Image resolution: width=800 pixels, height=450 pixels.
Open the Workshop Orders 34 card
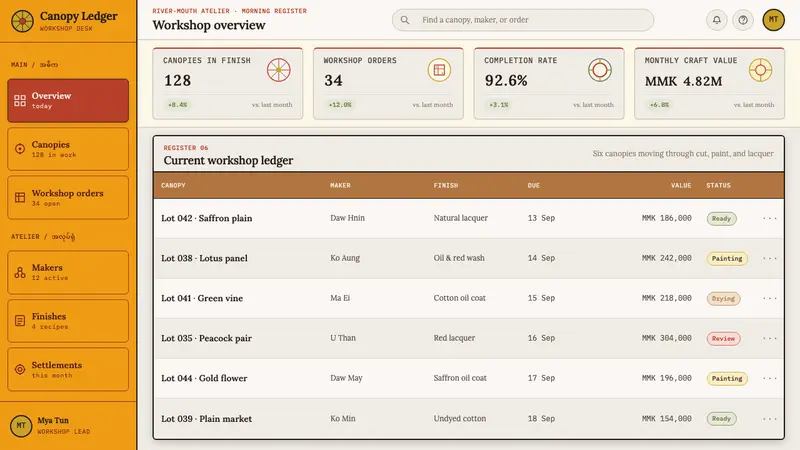tap(388, 84)
